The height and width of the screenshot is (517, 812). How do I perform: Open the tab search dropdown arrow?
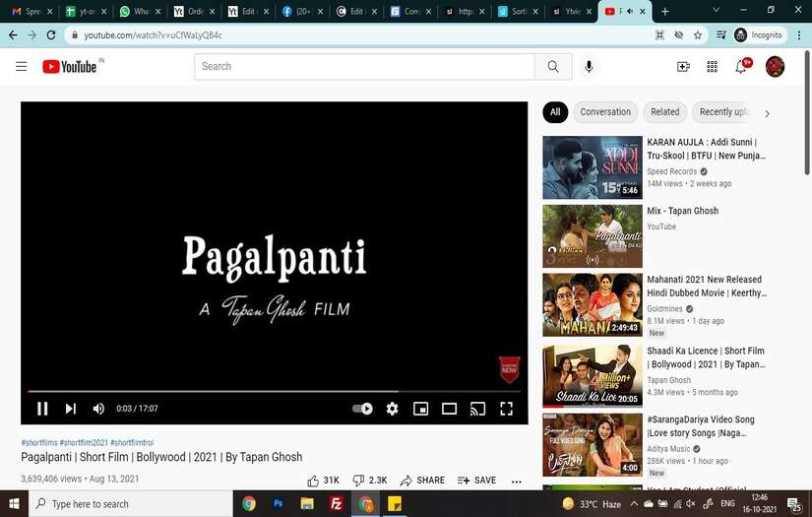click(x=717, y=11)
